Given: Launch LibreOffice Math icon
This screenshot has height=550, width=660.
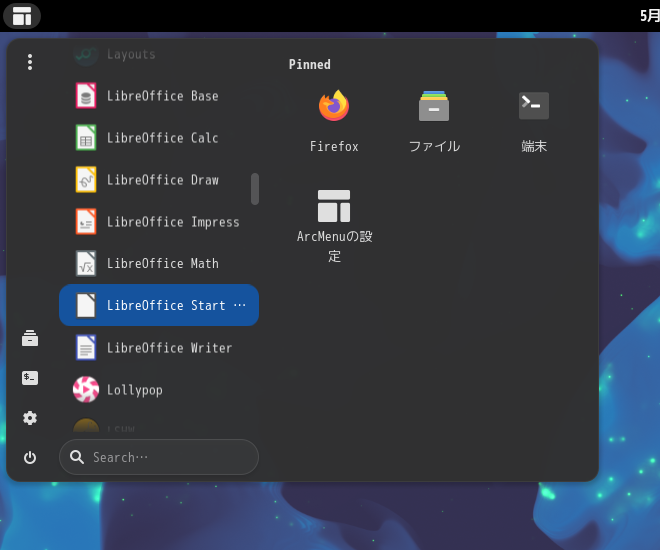Looking at the screenshot, I should coord(86,263).
